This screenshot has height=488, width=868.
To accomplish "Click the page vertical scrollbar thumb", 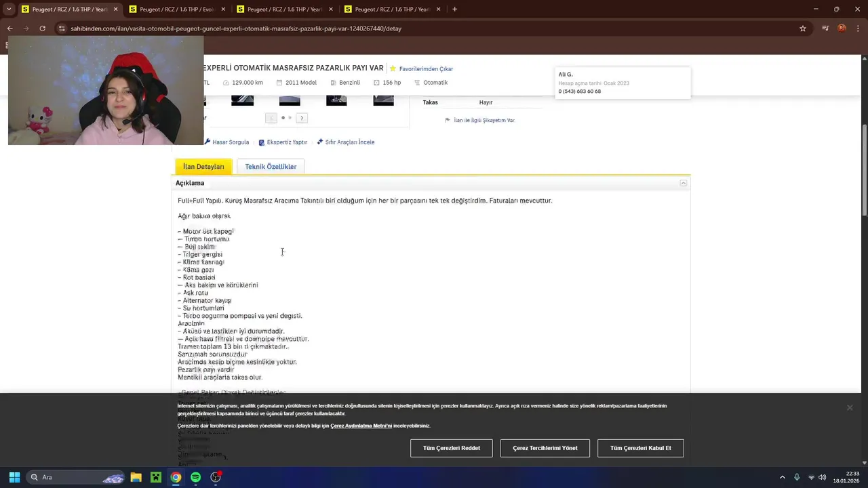I will 864,170.
